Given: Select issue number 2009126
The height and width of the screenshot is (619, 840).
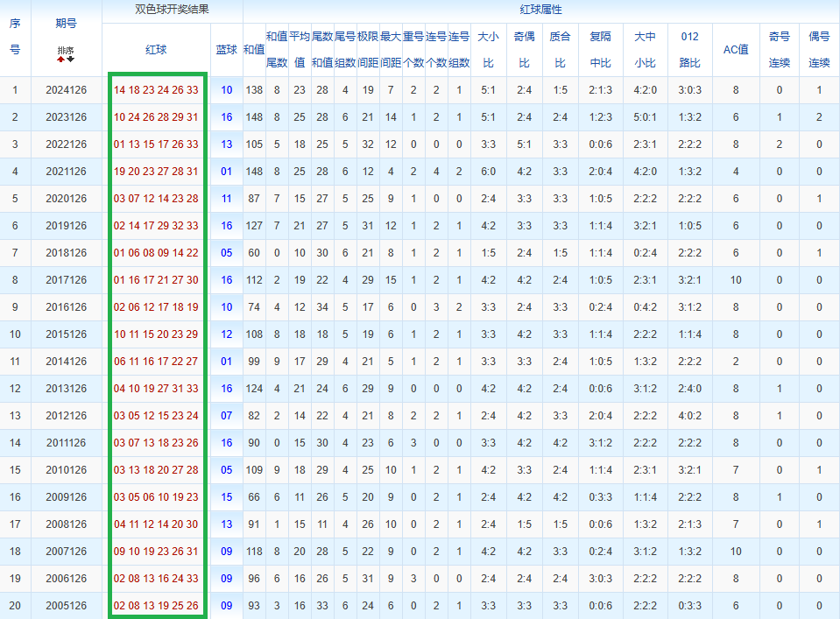Looking at the screenshot, I should tap(66, 497).
